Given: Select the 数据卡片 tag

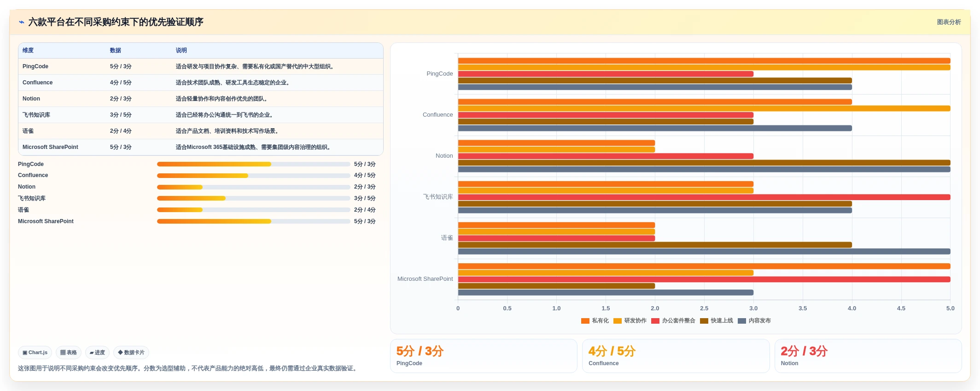Looking at the screenshot, I should click(x=131, y=352).
